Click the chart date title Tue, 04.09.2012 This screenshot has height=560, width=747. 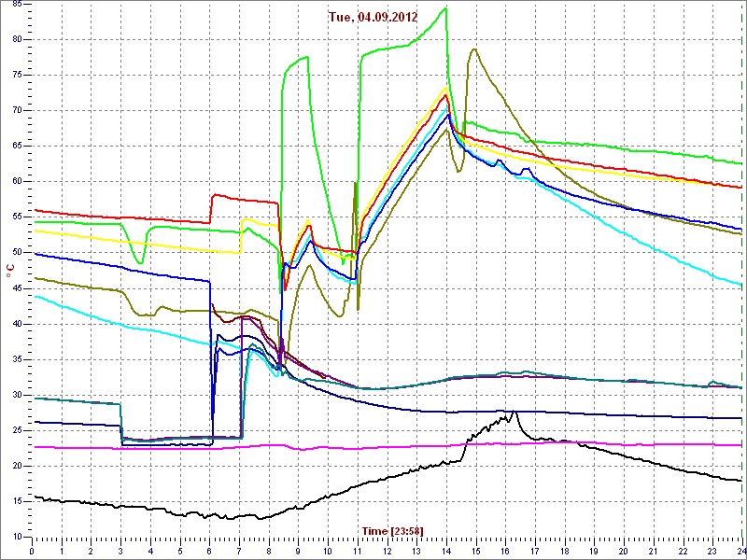click(x=373, y=17)
